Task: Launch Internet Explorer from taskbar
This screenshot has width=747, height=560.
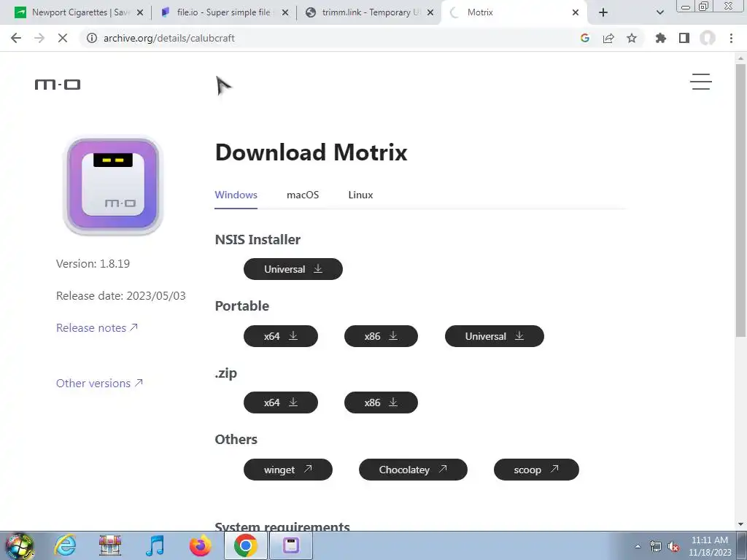Action: pyautogui.click(x=65, y=545)
